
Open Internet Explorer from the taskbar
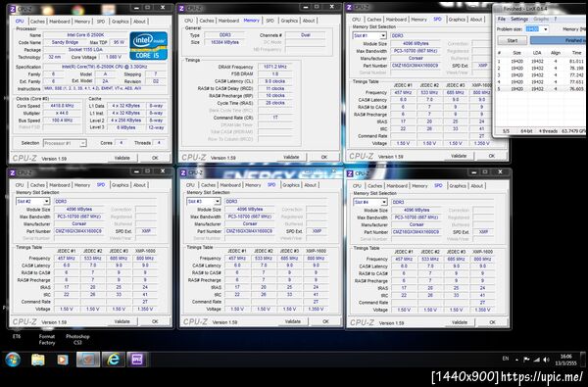point(113,360)
